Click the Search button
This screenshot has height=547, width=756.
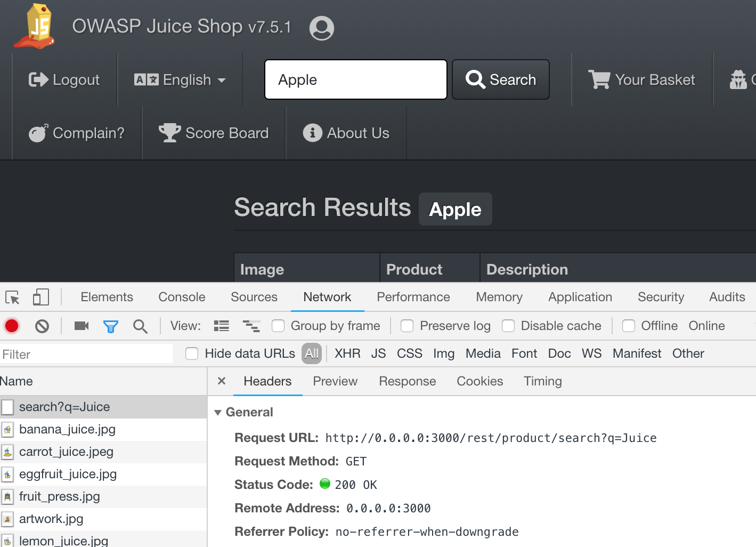[x=501, y=79]
